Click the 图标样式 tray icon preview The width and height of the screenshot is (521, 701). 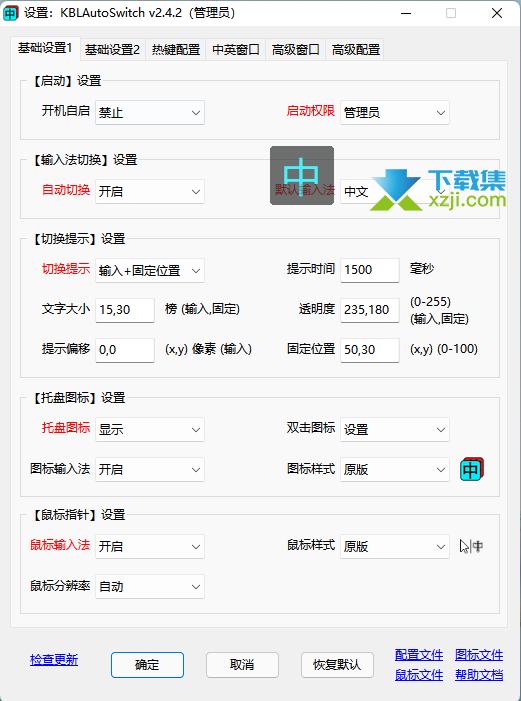472,469
